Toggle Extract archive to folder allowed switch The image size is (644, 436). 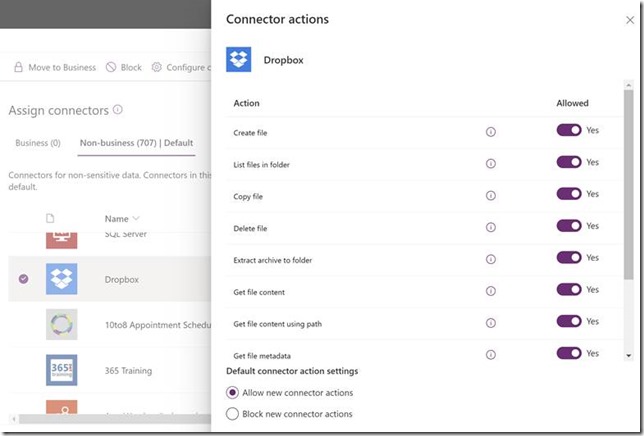(x=569, y=257)
